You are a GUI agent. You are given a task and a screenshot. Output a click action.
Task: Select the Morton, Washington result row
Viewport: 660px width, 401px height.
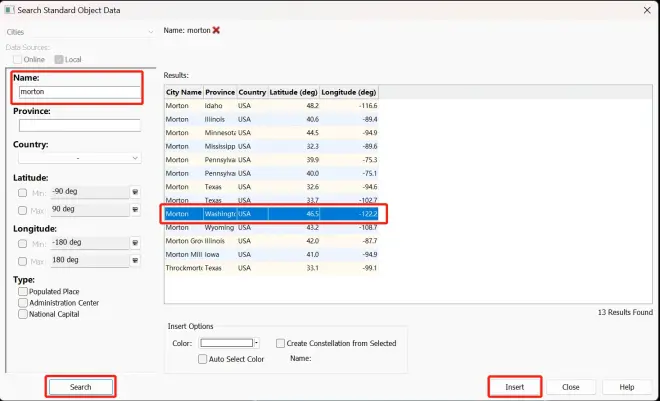pyautogui.click(x=271, y=214)
